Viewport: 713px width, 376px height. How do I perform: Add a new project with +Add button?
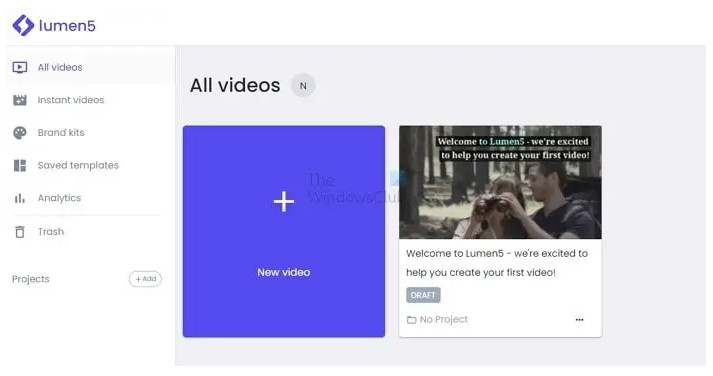[146, 279]
